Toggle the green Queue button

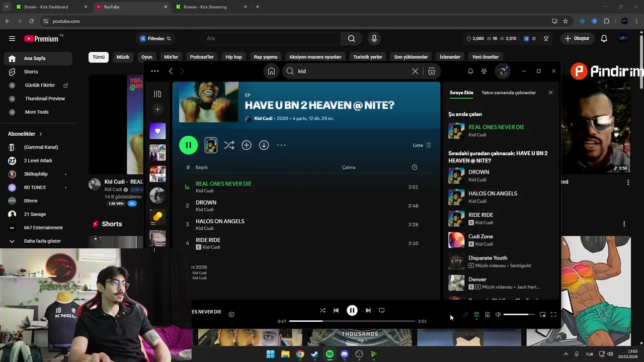476,315
